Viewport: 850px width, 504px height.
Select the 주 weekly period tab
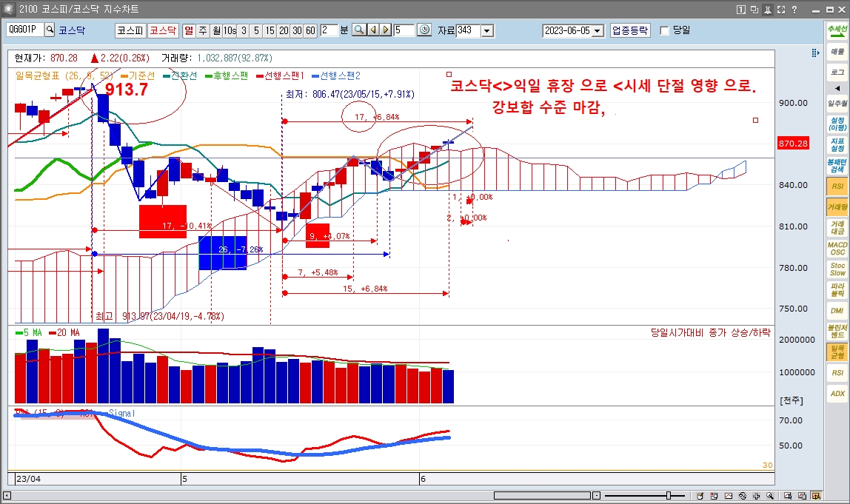click(203, 30)
